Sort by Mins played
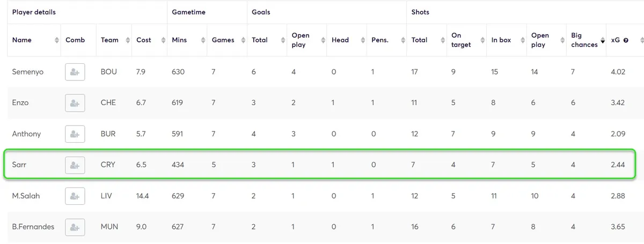 pos(203,40)
